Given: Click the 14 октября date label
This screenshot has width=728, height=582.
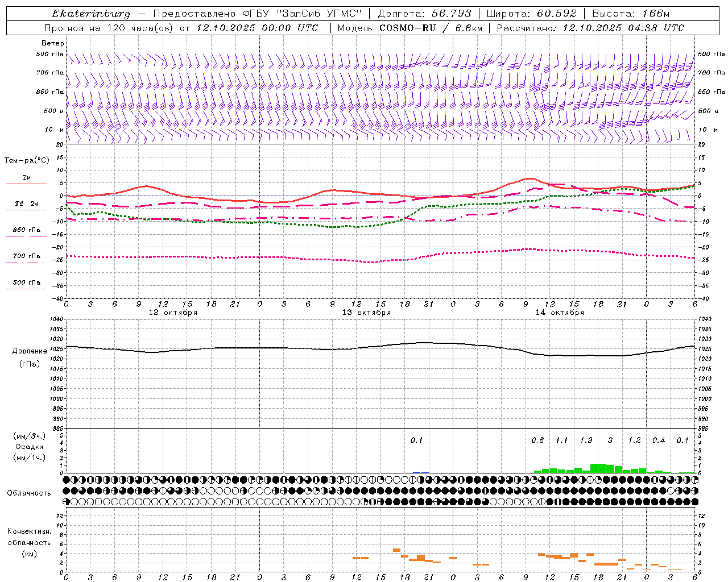Looking at the screenshot, I should pyautogui.click(x=560, y=313).
